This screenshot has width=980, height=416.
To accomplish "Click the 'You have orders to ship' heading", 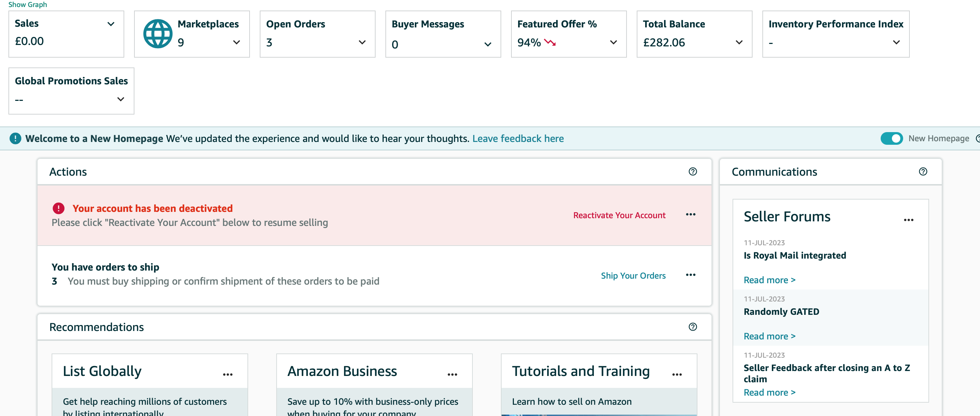I will (105, 267).
